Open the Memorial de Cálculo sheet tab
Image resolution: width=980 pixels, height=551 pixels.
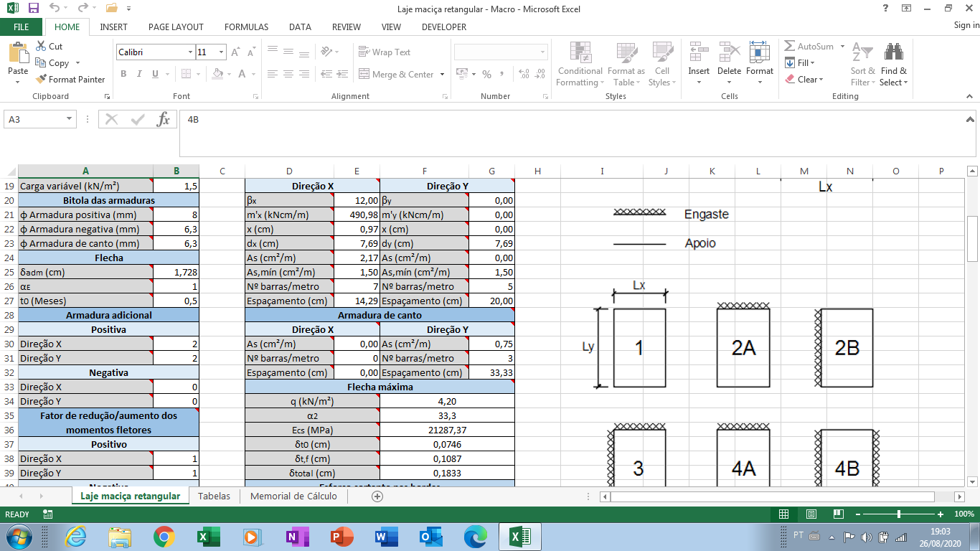[x=293, y=496]
